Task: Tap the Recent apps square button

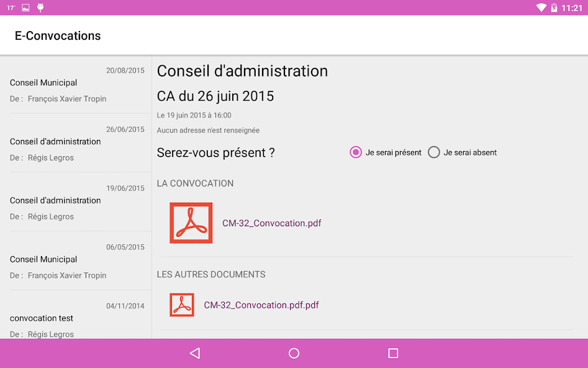Action: [392, 352]
